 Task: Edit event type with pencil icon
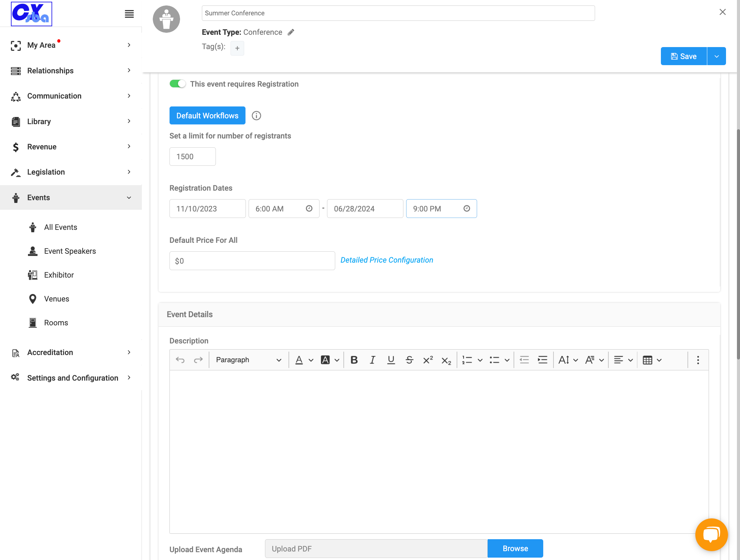(x=291, y=32)
